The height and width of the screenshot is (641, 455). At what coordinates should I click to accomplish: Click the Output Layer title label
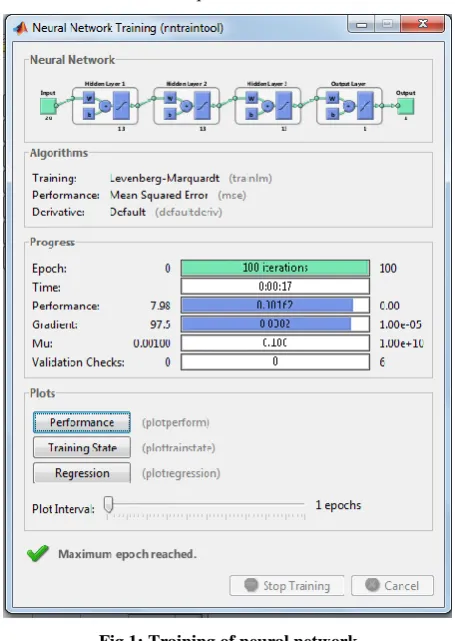(x=348, y=84)
